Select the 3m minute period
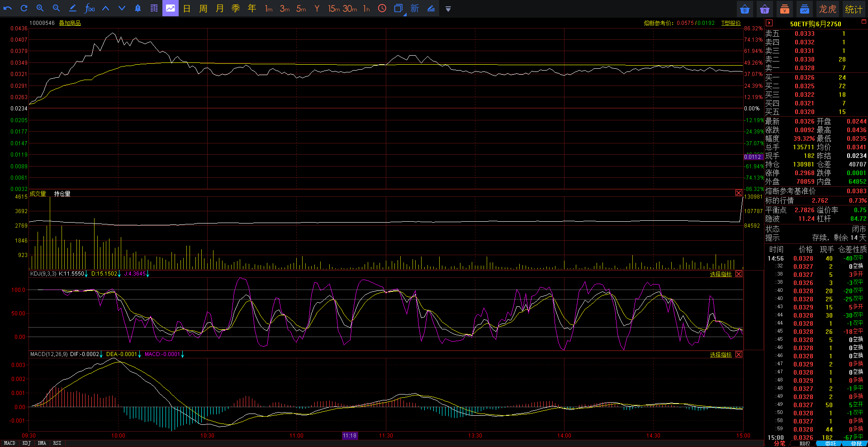 [285, 9]
